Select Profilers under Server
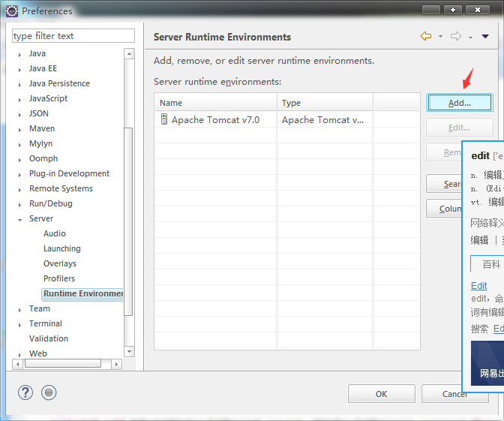504x421 pixels. coord(59,278)
